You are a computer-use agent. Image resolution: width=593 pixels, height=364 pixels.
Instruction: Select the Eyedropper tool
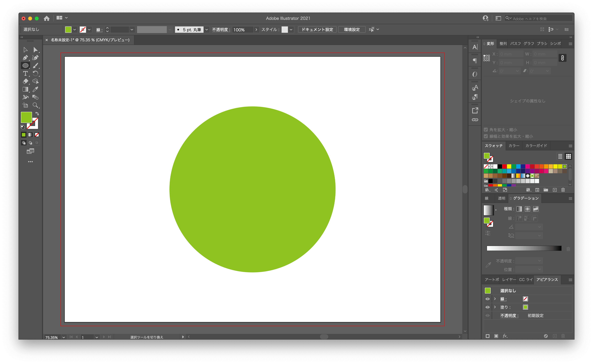coord(36,89)
